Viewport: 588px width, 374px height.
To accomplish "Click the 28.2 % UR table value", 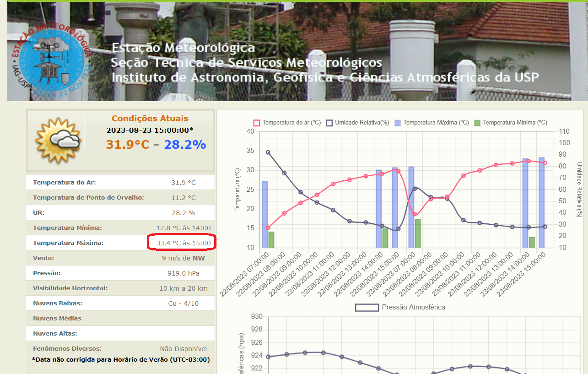I will pos(183,213).
